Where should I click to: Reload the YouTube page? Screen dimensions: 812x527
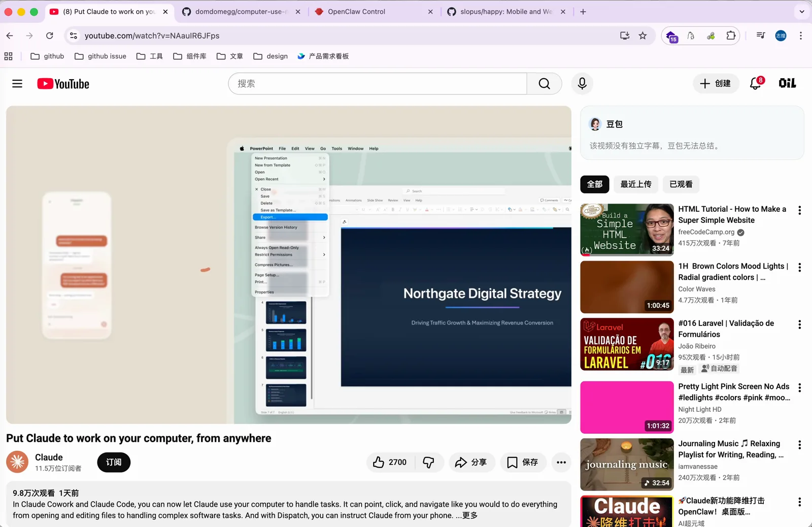49,36
